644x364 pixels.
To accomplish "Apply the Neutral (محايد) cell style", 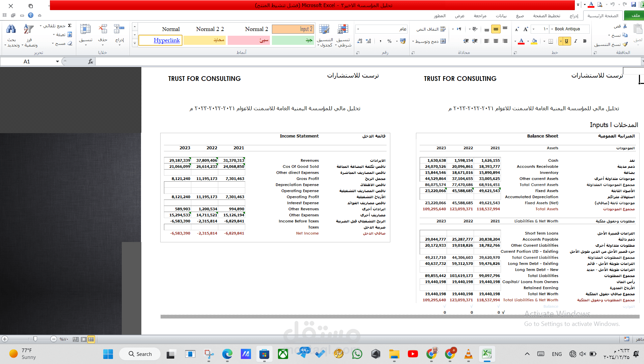I will click(204, 40).
